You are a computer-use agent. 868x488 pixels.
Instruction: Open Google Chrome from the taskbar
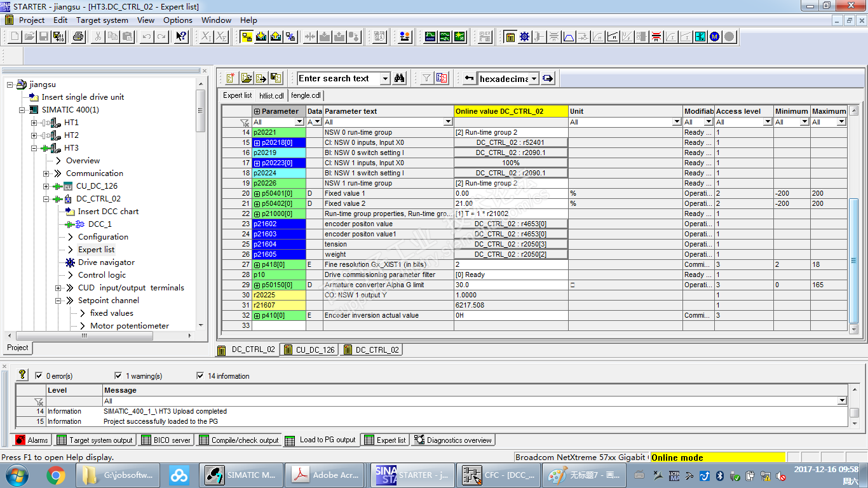(56, 475)
